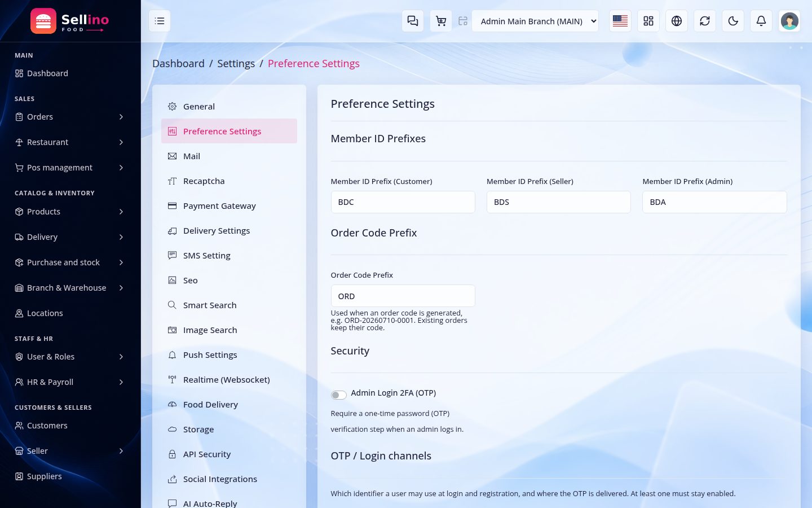This screenshot has height=508, width=812.
Task: Expand the HR & Payroll menu
Action: pyautogui.click(x=70, y=382)
